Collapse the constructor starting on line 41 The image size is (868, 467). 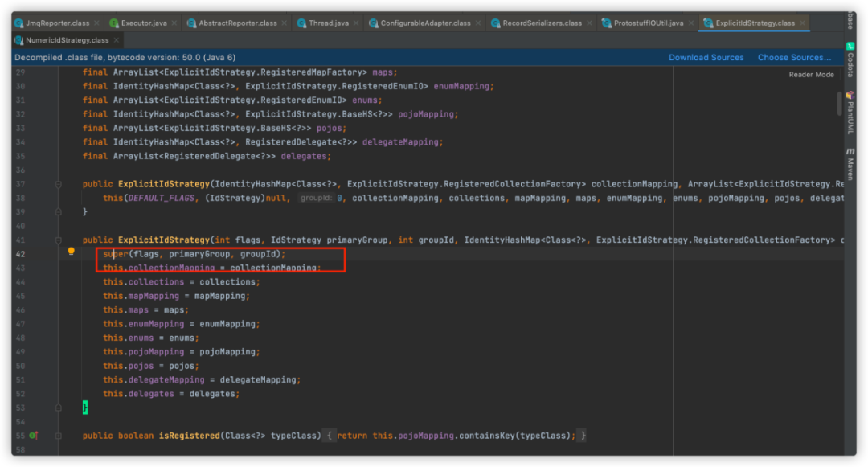tap(58, 240)
